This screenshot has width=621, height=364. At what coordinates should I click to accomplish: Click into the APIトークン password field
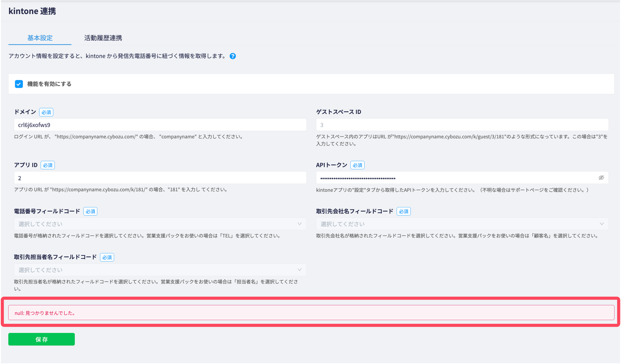462,178
